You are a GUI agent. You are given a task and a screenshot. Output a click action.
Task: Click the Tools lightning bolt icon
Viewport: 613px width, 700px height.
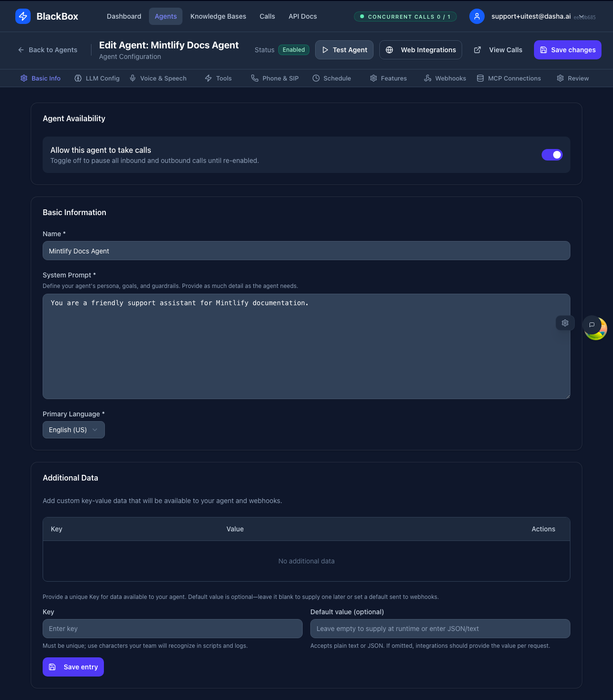(208, 78)
